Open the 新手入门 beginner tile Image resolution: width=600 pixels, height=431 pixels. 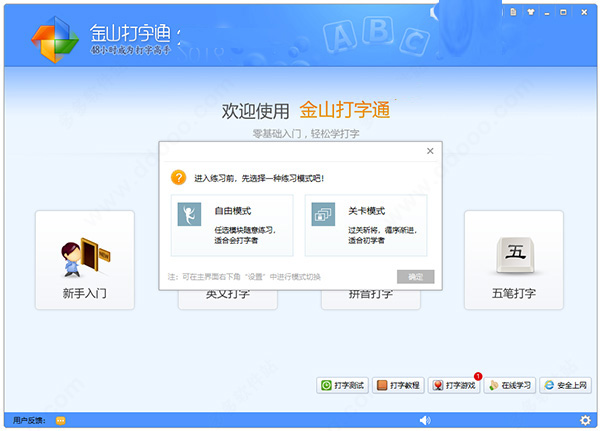[x=85, y=260]
